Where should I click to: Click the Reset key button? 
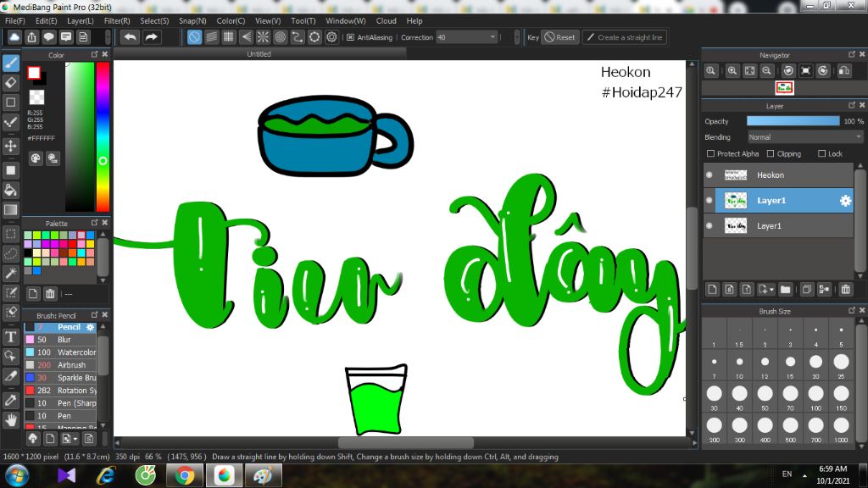[x=559, y=37]
